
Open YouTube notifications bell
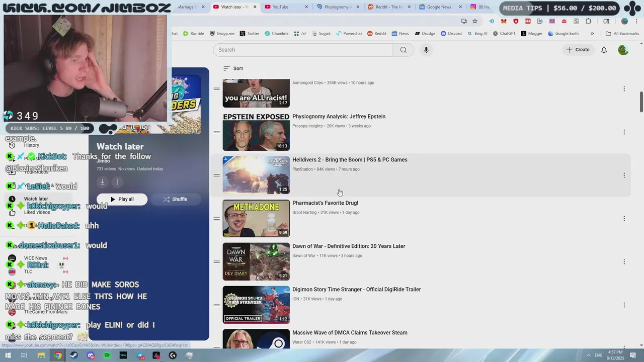(x=604, y=50)
